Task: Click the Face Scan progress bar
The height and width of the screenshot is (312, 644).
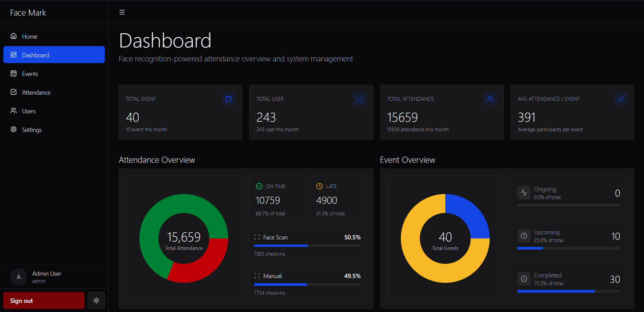Action: tap(307, 246)
